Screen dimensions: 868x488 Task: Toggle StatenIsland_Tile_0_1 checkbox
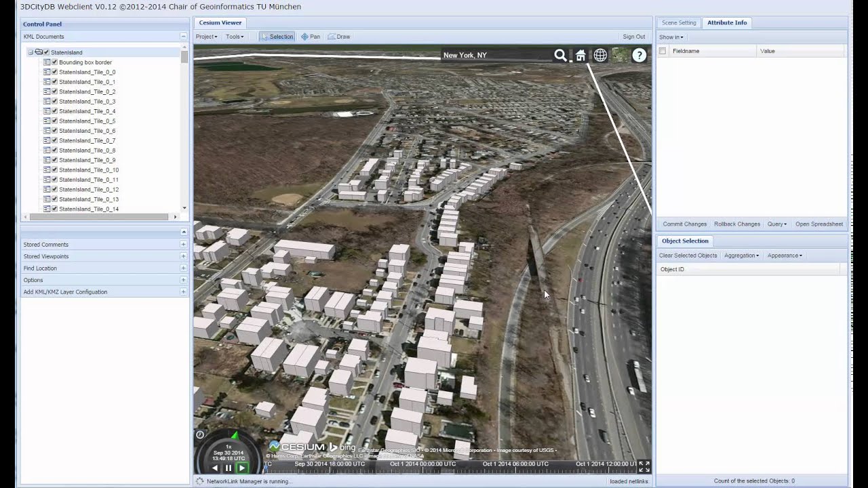[55, 81]
